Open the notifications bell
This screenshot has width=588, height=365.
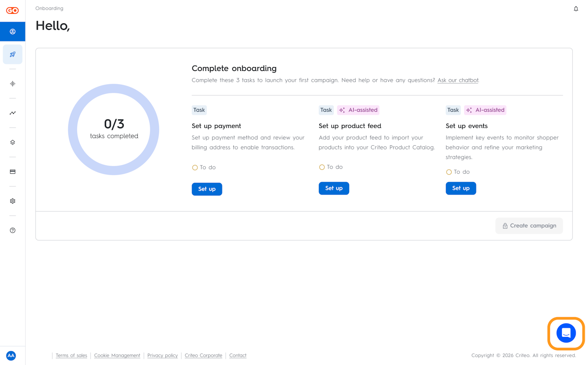point(576,9)
